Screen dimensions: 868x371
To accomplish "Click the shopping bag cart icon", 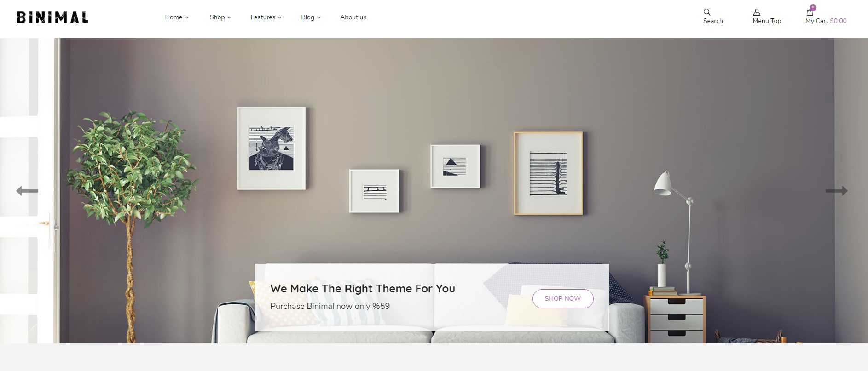I will coord(810,12).
